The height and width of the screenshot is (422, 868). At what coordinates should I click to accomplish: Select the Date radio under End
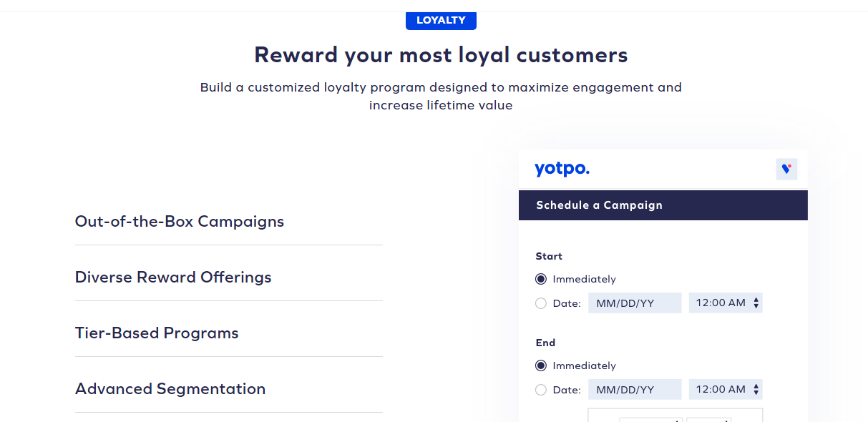[541, 390]
